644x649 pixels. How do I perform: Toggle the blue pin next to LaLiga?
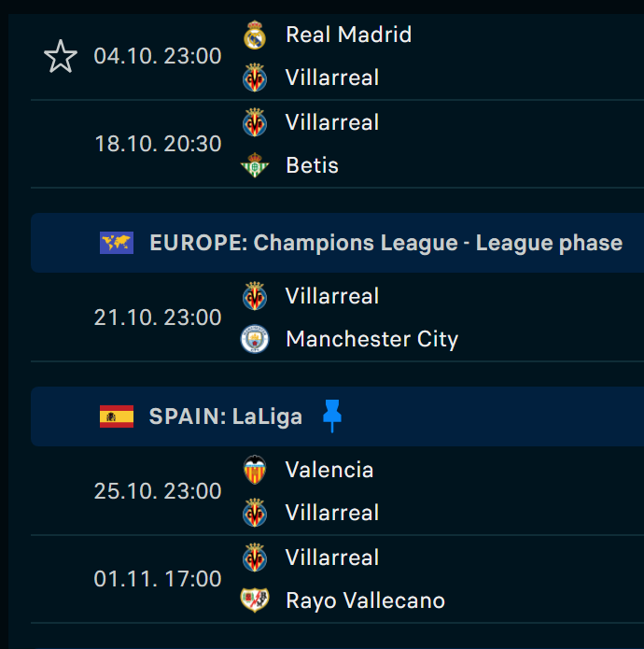click(x=332, y=416)
